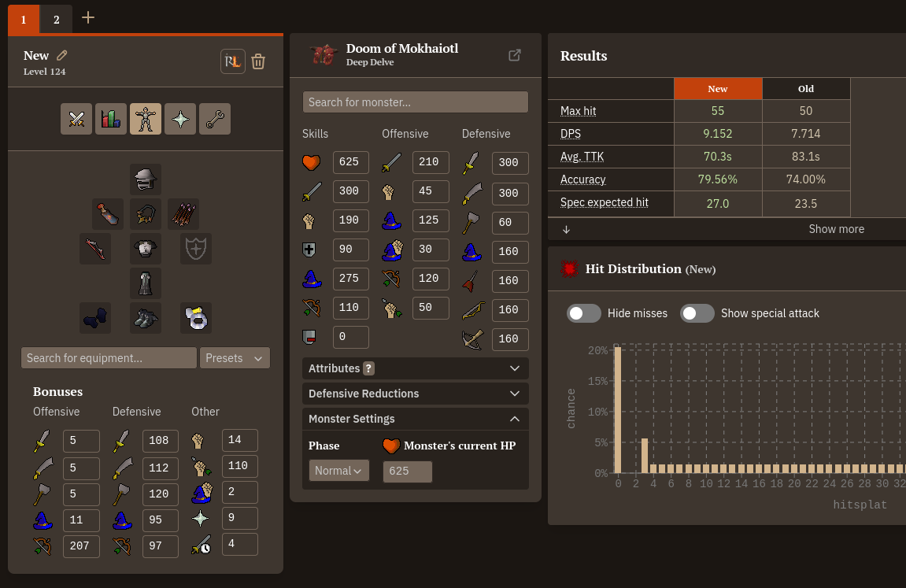Edit monster flat armour value 0
This screenshot has height=588, width=906.
coord(351,337)
